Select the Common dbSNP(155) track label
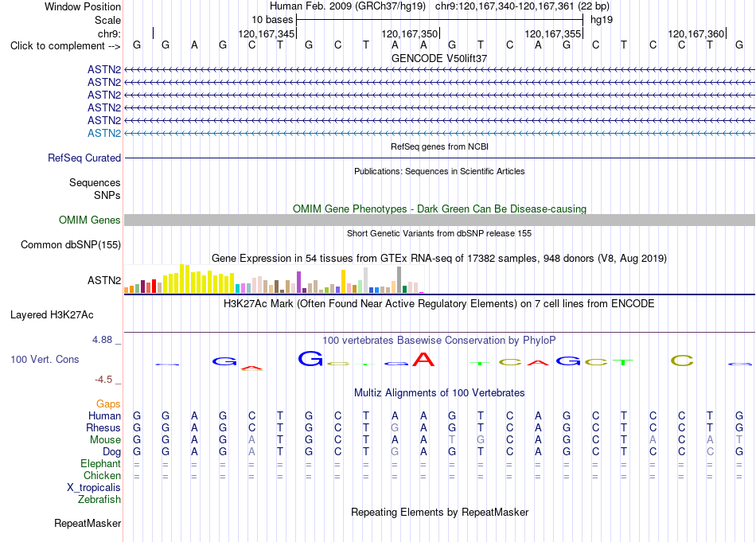Viewport: 756px width, 542px height. 71,244
